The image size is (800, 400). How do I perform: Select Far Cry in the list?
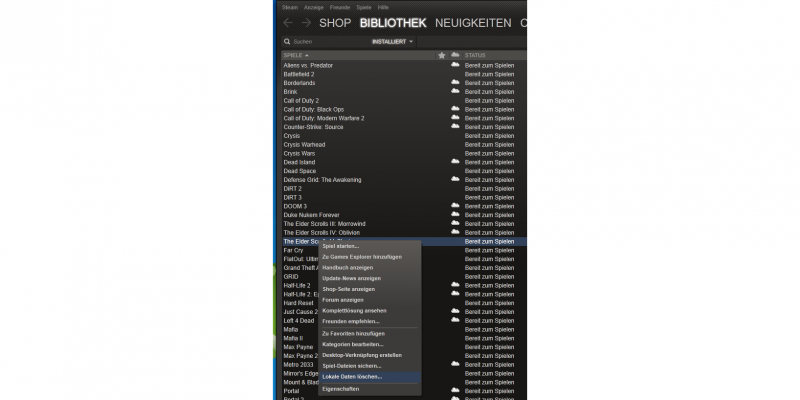pyautogui.click(x=293, y=250)
